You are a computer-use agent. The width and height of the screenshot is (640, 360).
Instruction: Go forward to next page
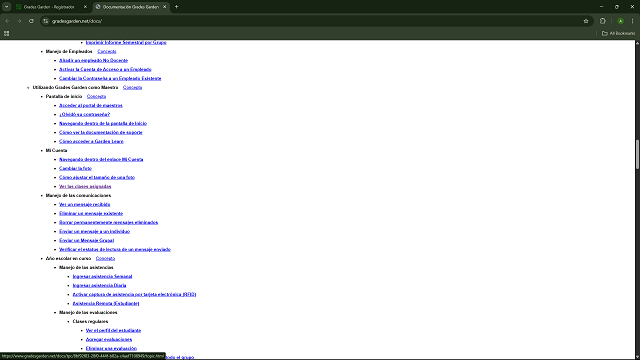pyautogui.click(x=19, y=21)
